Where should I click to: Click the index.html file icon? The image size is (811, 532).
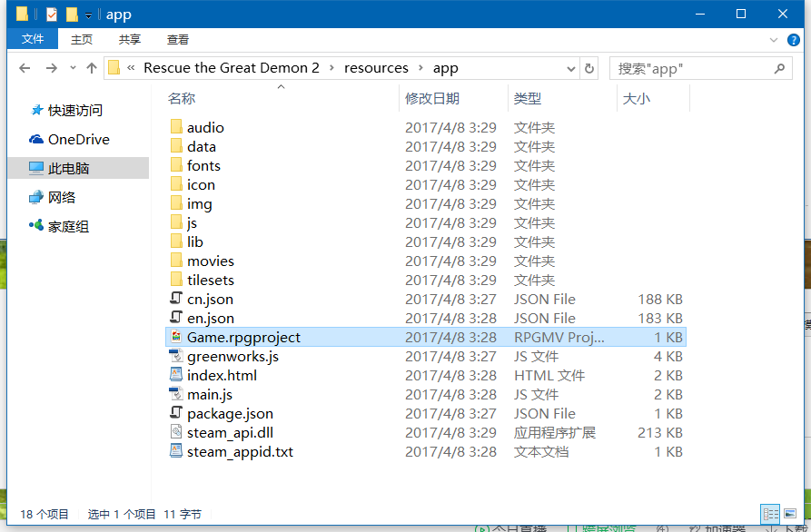tap(176, 375)
